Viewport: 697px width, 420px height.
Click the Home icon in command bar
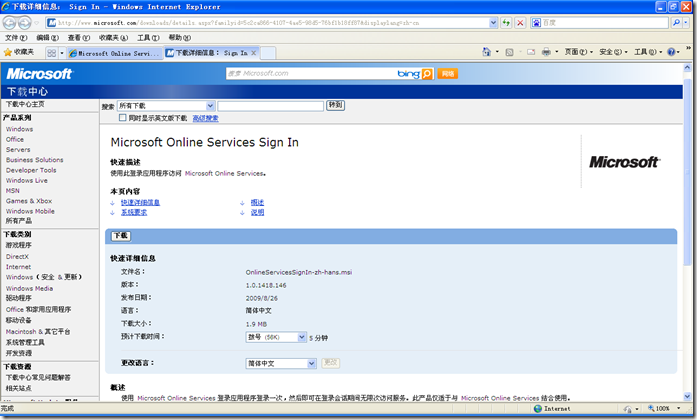(x=486, y=52)
